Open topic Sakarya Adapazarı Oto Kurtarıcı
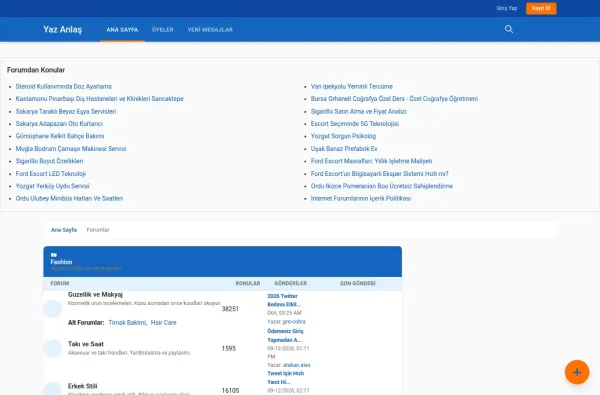Viewport: 600px width, 395px height. click(59, 124)
